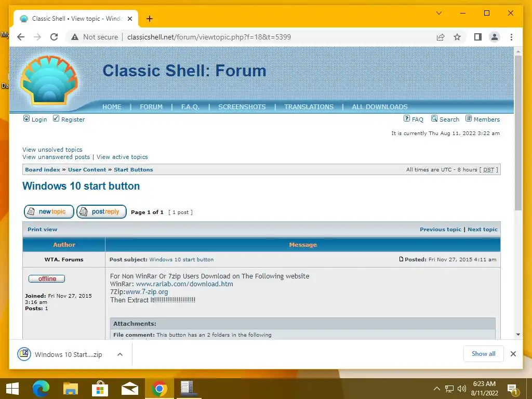Open the FORUM navigation item
Image resolution: width=532 pixels, height=399 pixels.
(x=151, y=107)
